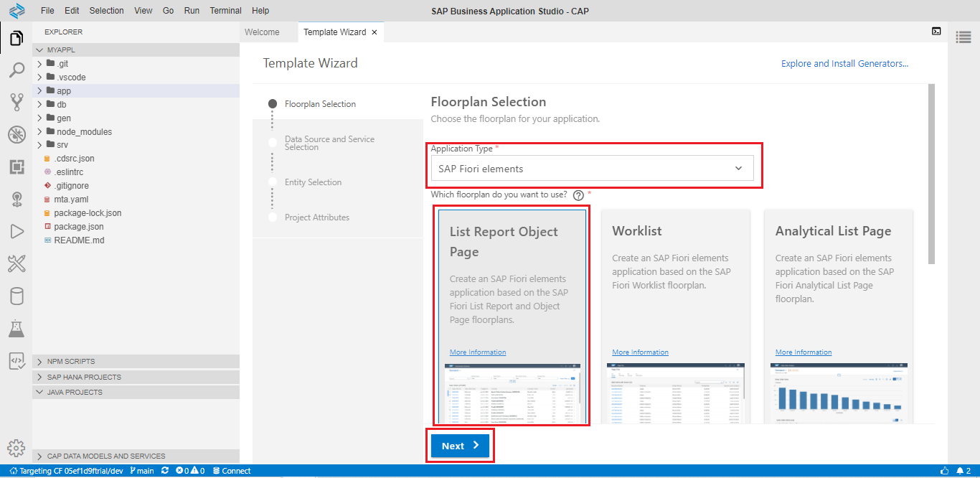This screenshot has height=478, width=980.
Task: Open the Run and Debug icon
Action: tap(16, 231)
